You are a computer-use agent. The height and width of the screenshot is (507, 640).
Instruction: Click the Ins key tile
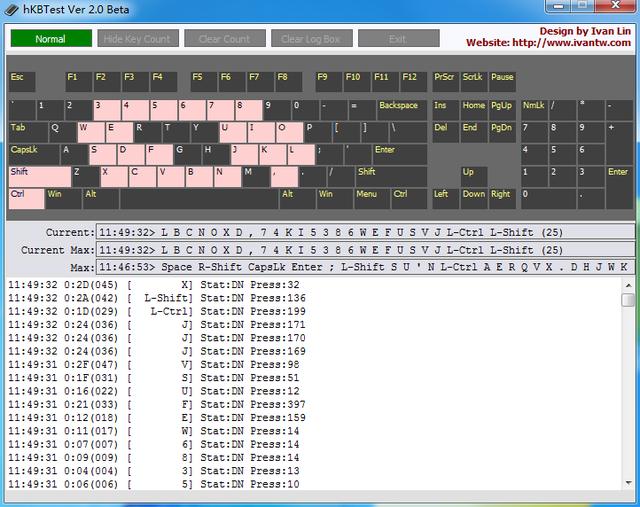pyautogui.click(x=445, y=110)
